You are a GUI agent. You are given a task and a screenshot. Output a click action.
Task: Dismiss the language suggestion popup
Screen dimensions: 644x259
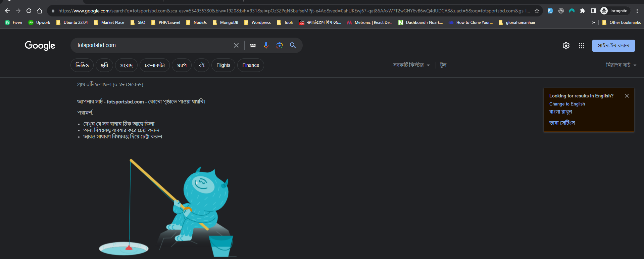pos(627,96)
